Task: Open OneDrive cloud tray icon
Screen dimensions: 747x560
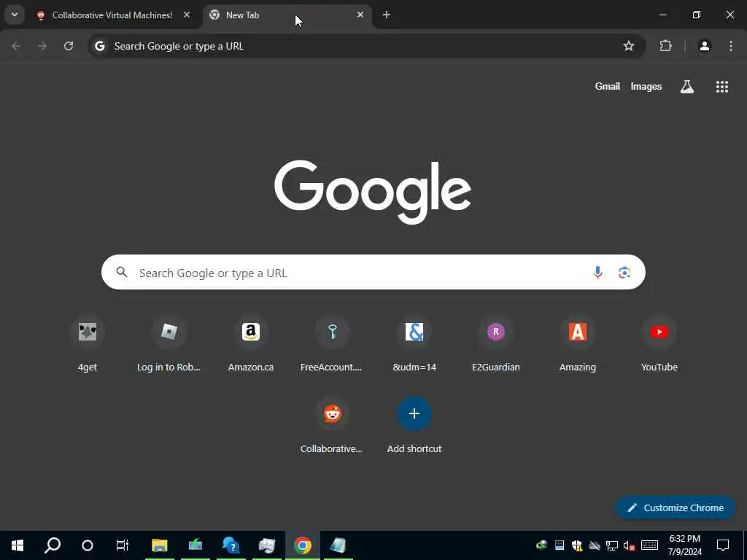Action: (595, 545)
